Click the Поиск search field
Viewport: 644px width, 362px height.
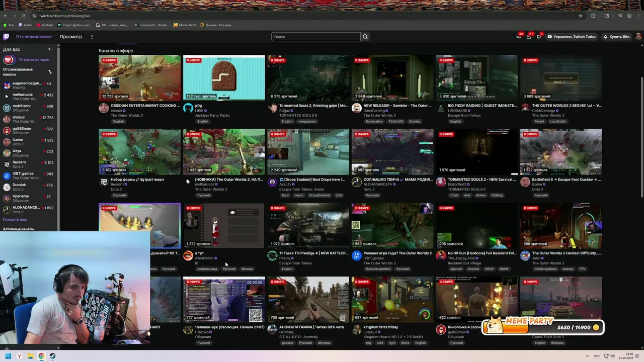coord(316,37)
